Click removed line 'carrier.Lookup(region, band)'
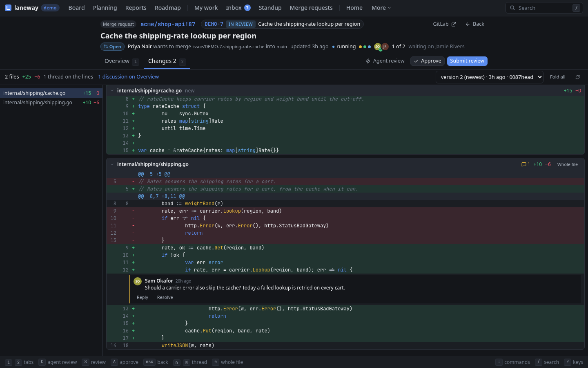588x368 pixels. (345, 211)
